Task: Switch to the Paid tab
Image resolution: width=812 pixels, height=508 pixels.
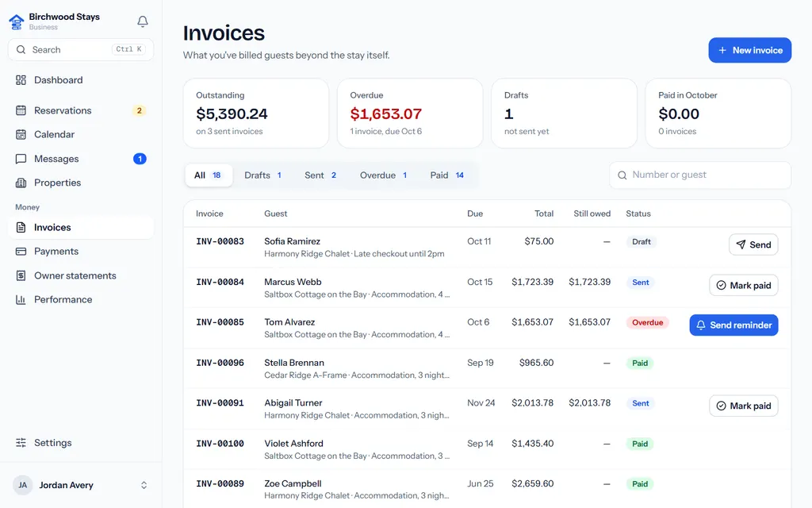Action: pos(447,175)
